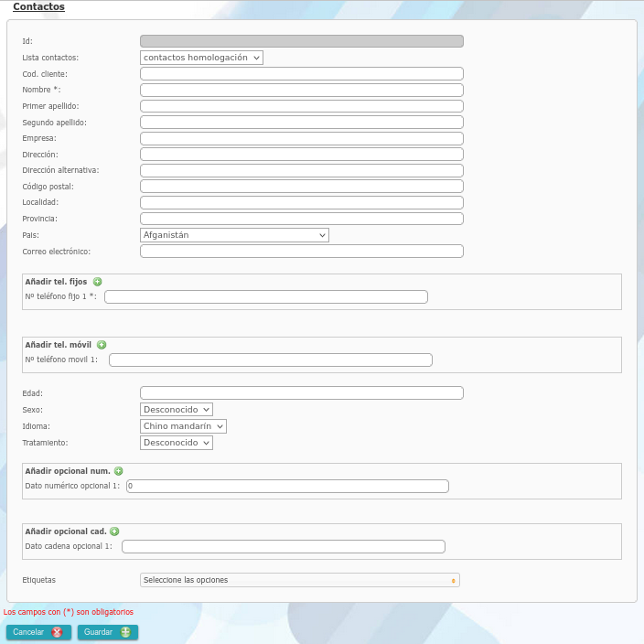Click the Cod. cliente text field
The width and height of the screenshot is (644, 644).
[x=301, y=74]
